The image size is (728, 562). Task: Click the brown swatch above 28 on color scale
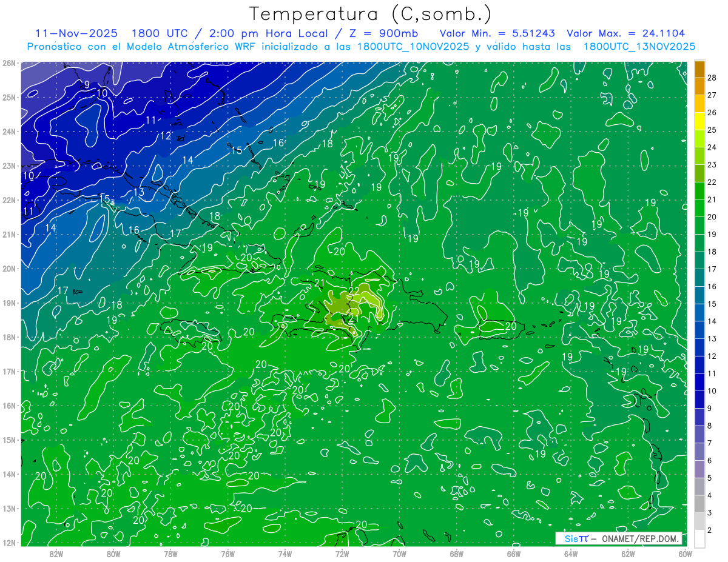699,69
